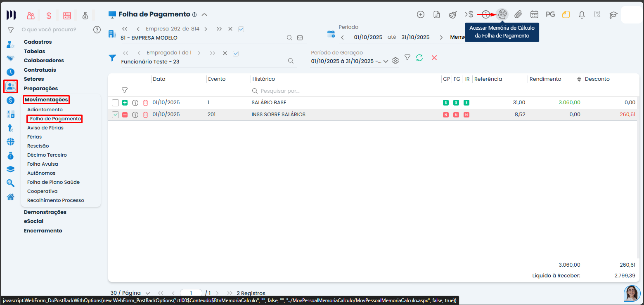Click the gear icon beside Período de Geração
644x305 pixels.
click(x=395, y=61)
